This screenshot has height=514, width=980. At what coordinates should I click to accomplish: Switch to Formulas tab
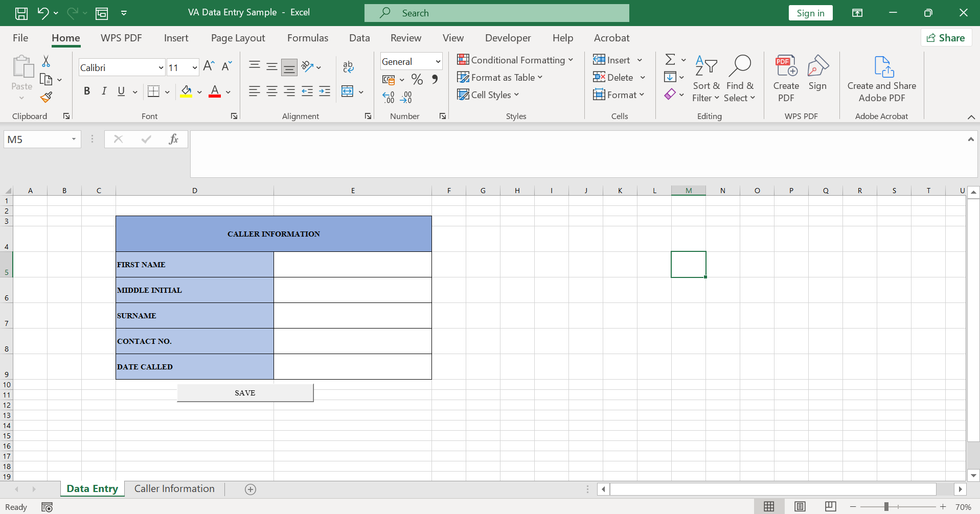pyautogui.click(x=308, y=38)
